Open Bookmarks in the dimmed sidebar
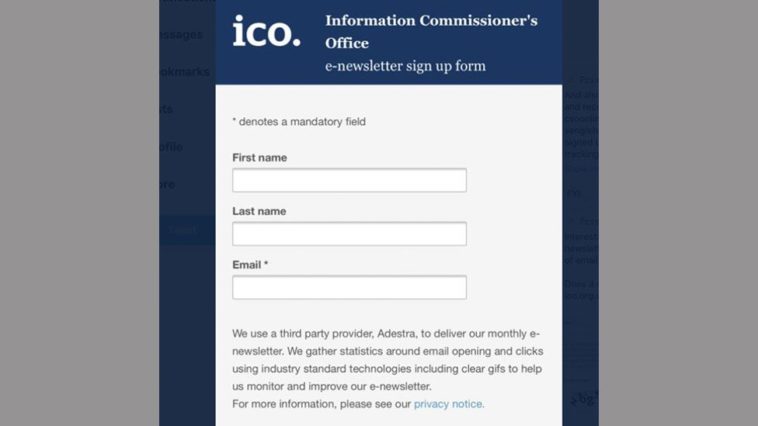The height and width of the screenshot is (426, 758). coord(187,72)
